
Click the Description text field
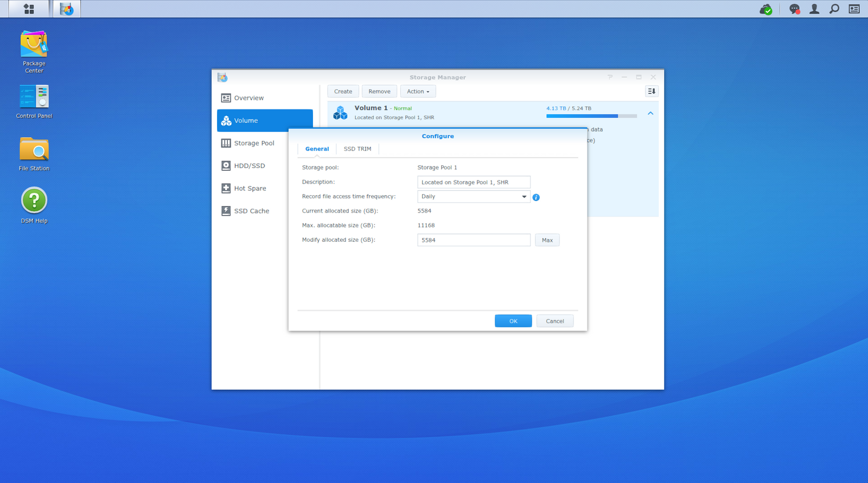tap(474, 182)
